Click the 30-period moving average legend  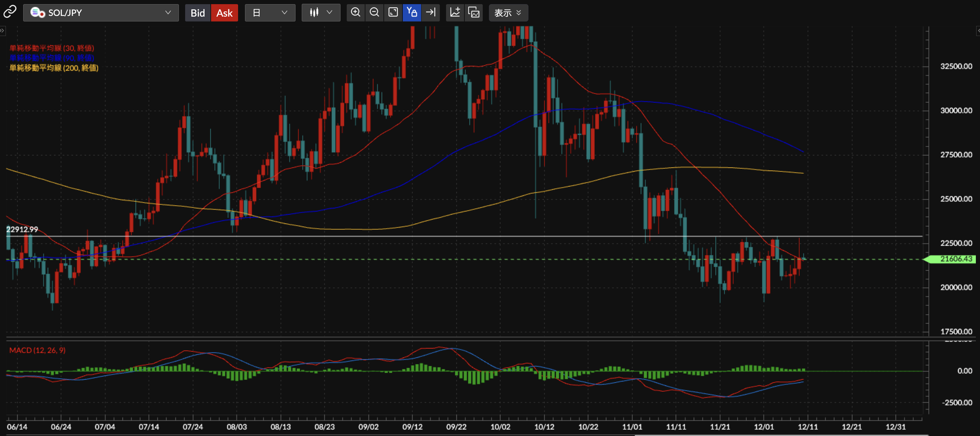[52, 48]
